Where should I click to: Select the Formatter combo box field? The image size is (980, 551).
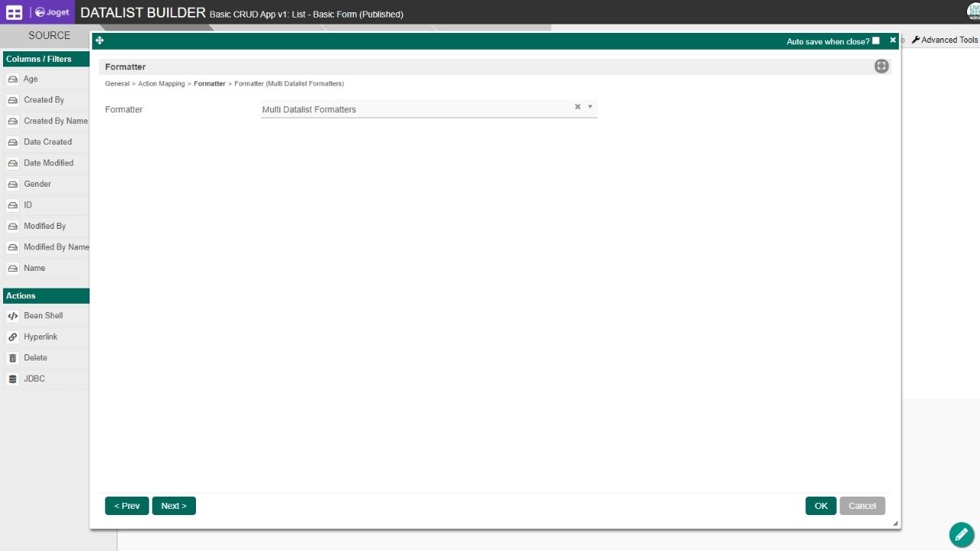click(413, 109)
